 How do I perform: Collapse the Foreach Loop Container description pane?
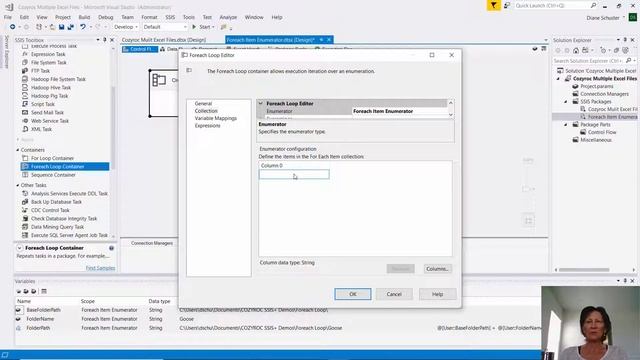pyautogui.click(x=19, y=248)
